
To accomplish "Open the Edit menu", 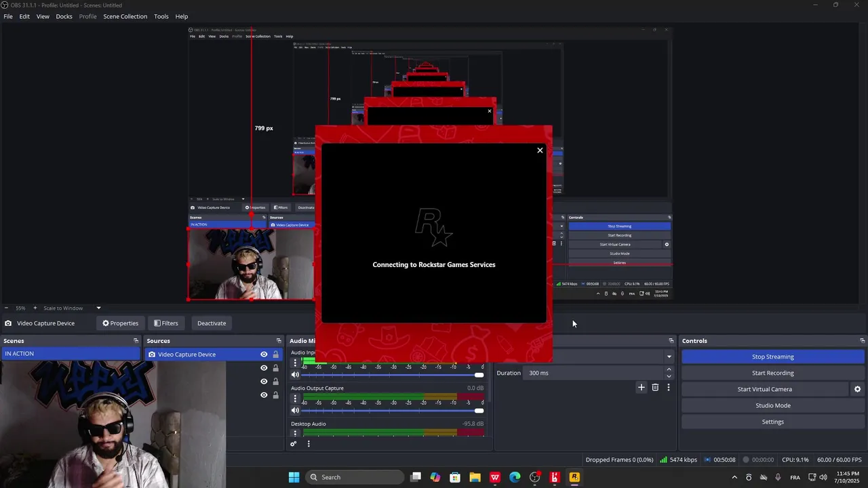I will pyautogui.click(x=24, y=16).
